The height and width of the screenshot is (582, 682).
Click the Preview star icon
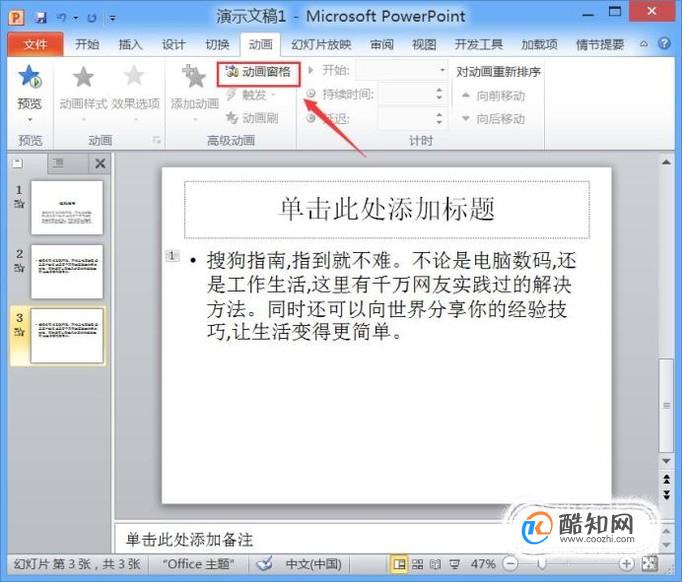pyautogui.click(x=30, y=76)
